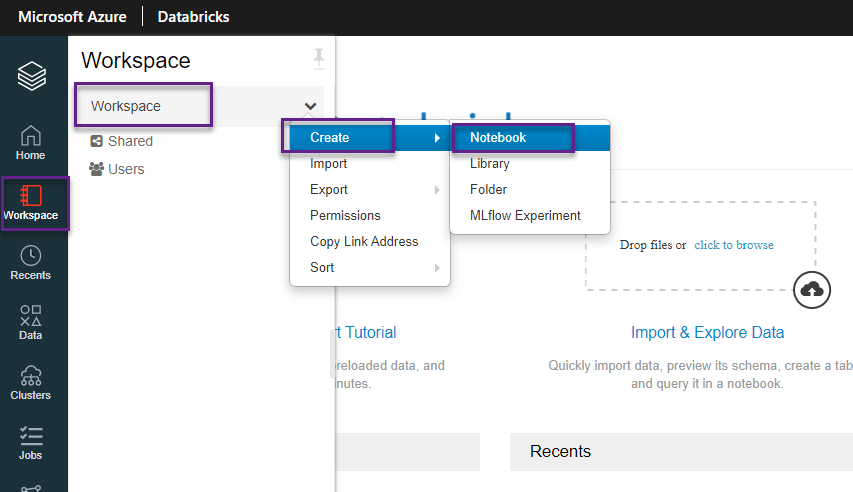The width and height of the screenshot is (853, 492).
Task: Choose Notebook from the Create submenu
Action: tap(498, 137)
